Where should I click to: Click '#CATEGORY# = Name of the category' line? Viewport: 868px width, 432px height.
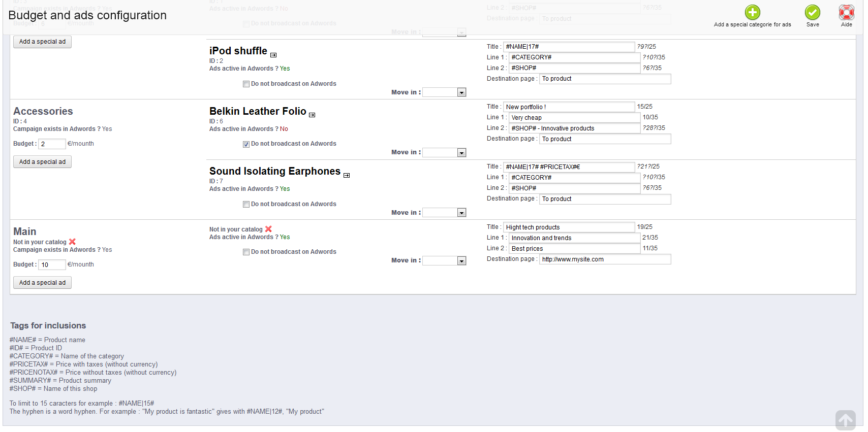pos(67,356)
